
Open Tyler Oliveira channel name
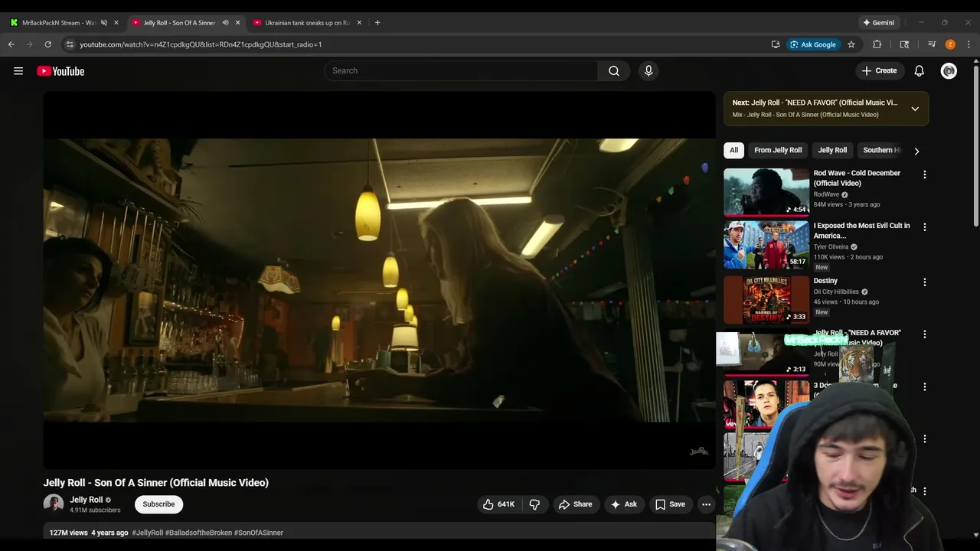coord(831,247)
